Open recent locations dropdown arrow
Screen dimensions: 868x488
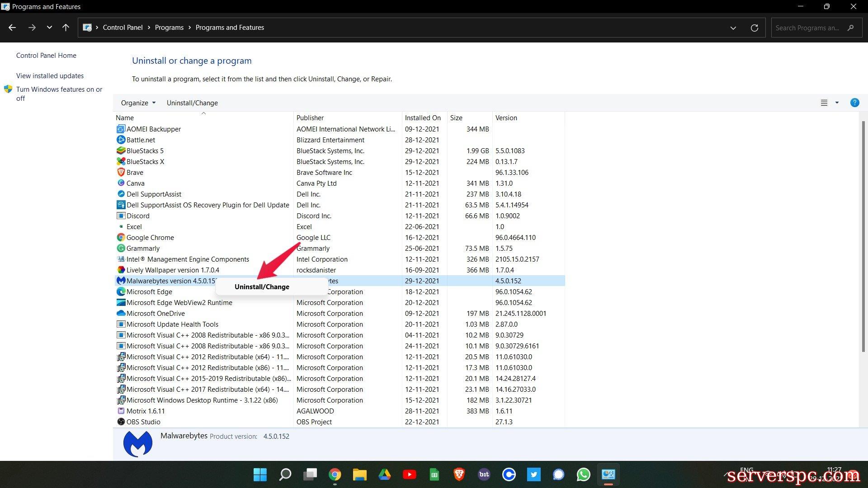49,28
